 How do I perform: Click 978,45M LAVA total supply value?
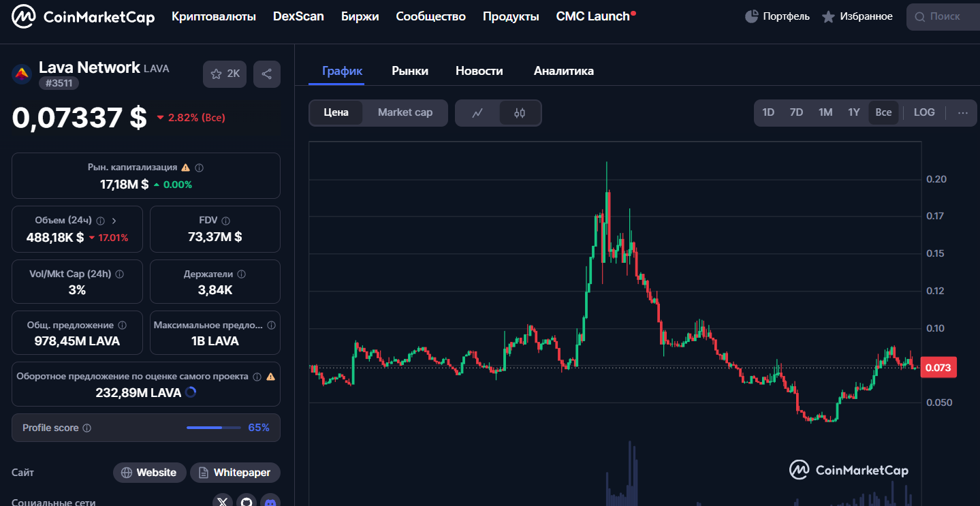(x=77, y=341)
